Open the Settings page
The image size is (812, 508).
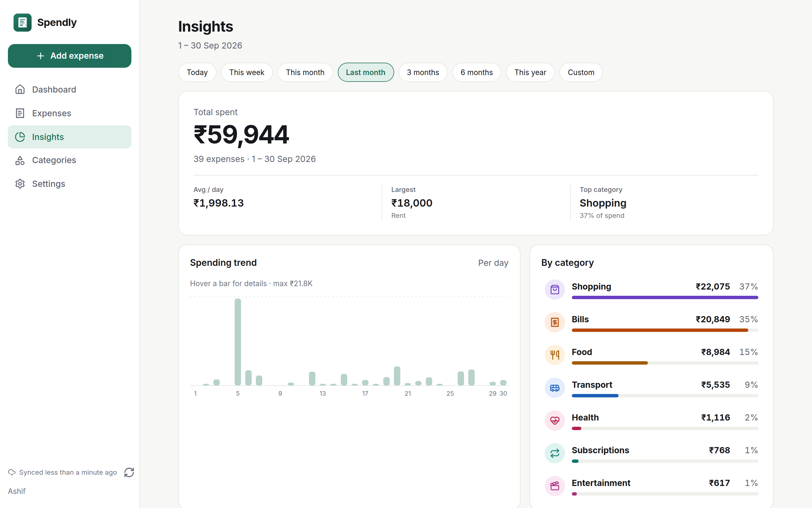[x=69, y=184]
